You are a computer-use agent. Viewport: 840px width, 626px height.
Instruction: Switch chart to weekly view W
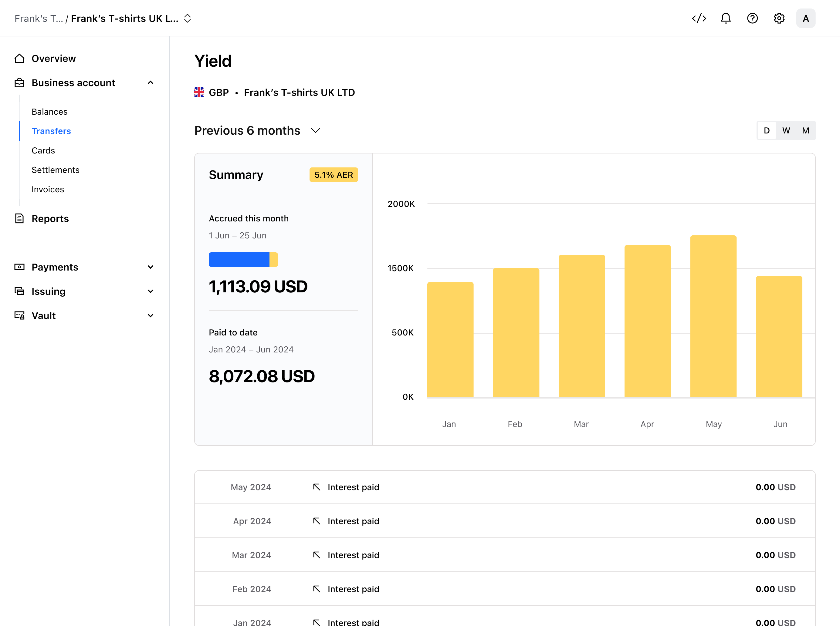(786, 131)
